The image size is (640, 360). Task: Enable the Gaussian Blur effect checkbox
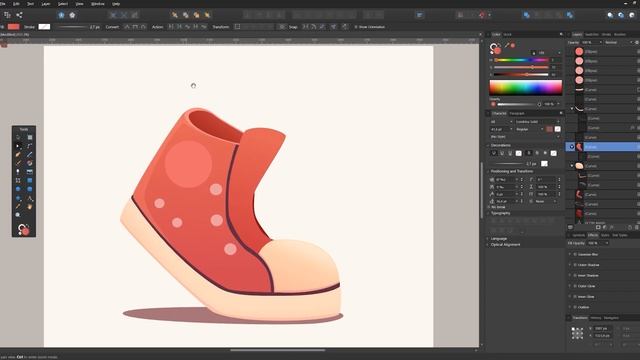click(x=575, y=254)
